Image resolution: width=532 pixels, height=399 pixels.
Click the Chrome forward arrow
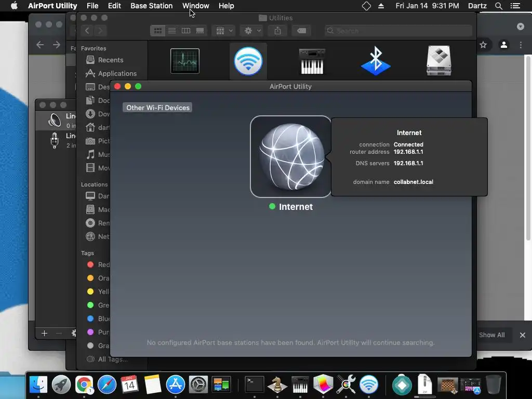click(57, 45)
